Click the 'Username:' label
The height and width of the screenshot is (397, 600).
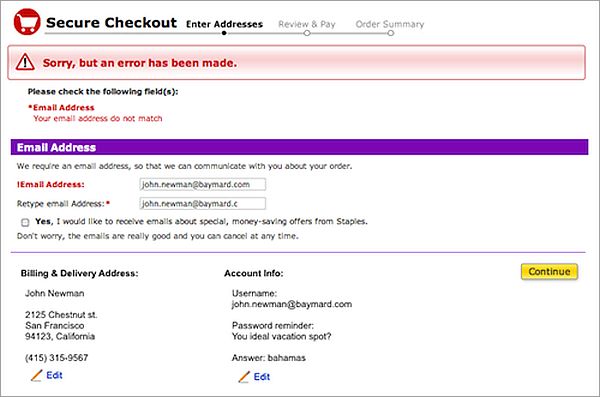pyautogui.click(x=254, y=293)
